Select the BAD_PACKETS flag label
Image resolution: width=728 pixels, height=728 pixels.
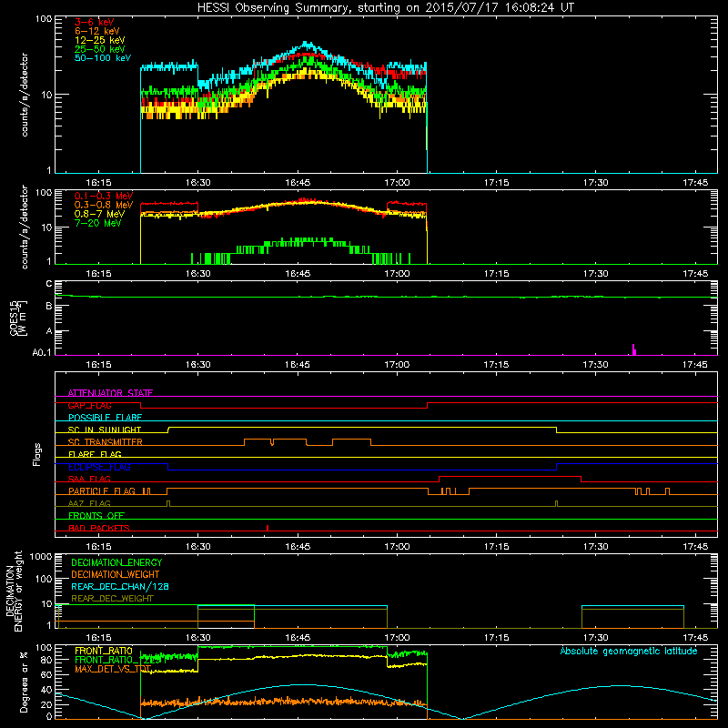coord(99,528)
